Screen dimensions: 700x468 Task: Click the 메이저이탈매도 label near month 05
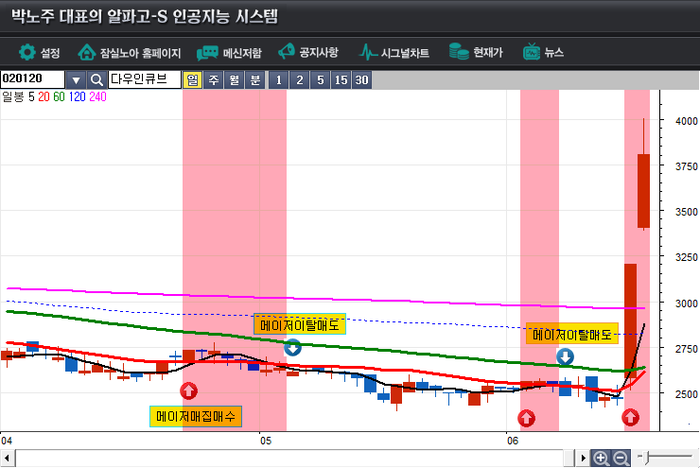(300, 324)
